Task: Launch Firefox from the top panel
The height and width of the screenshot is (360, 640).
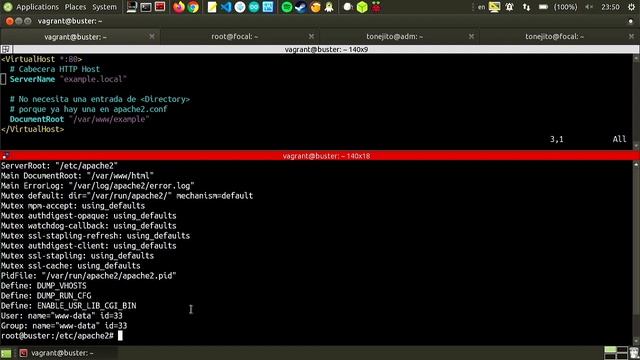Action: pos(179,7)
